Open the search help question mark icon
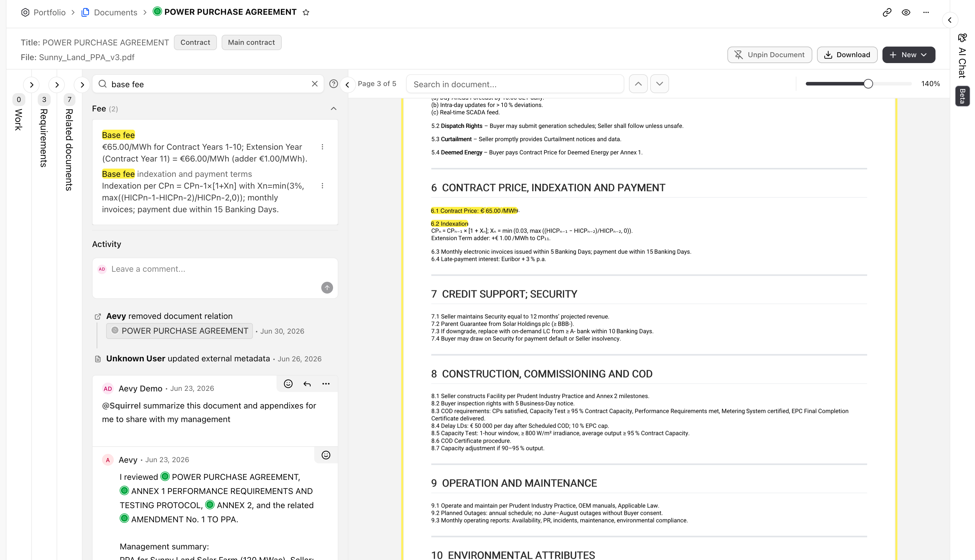975x560 pixels. coord(333,84)
